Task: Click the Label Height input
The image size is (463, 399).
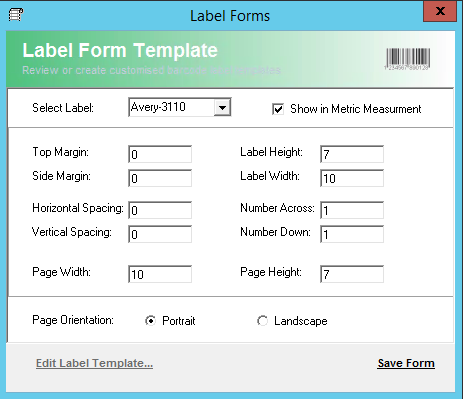Action: point(352,154)
